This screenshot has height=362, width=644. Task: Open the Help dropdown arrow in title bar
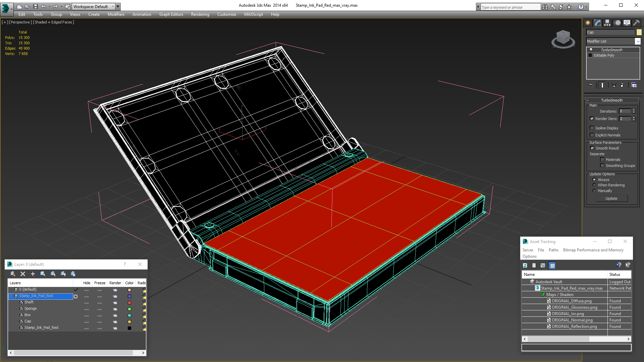pos(586,7)
